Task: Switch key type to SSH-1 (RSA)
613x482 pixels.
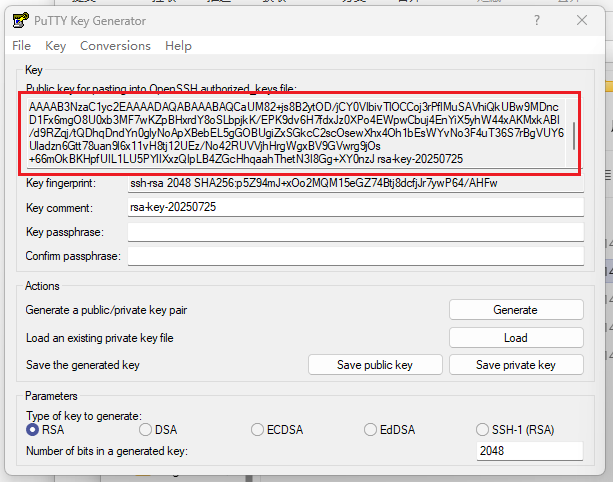Action: pyautogui.click(x=485, y=430)
